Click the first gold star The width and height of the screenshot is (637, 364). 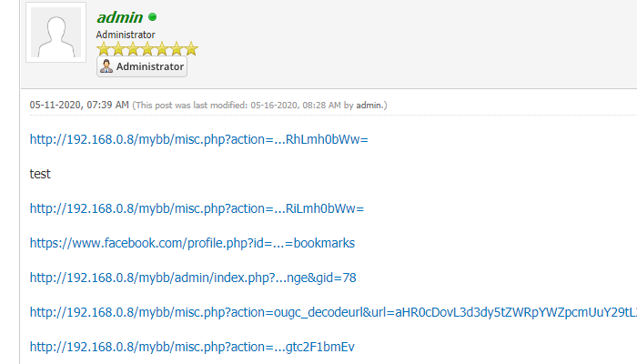(104, 49)
